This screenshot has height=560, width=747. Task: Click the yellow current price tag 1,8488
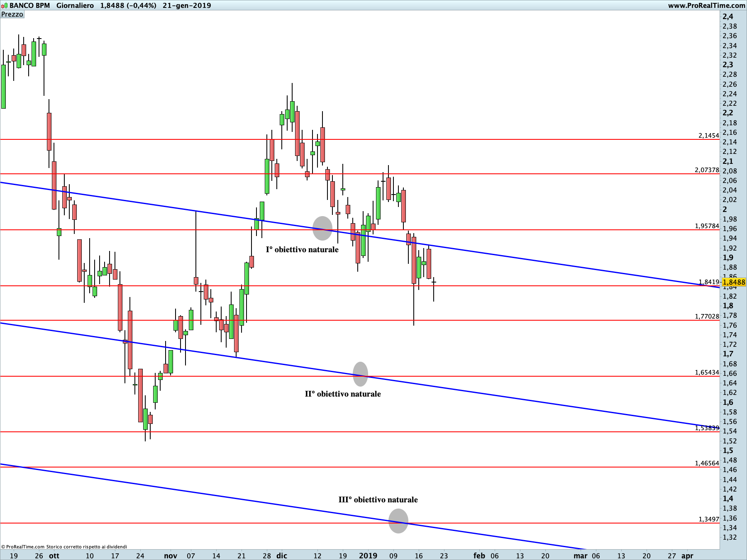click(734, 282)
